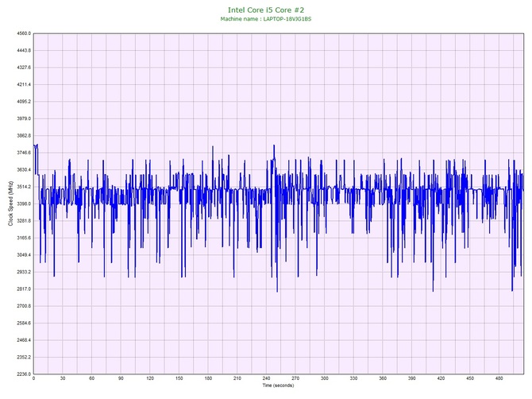
Task: Click the y-axis value 2236.0
Action: 24,374
